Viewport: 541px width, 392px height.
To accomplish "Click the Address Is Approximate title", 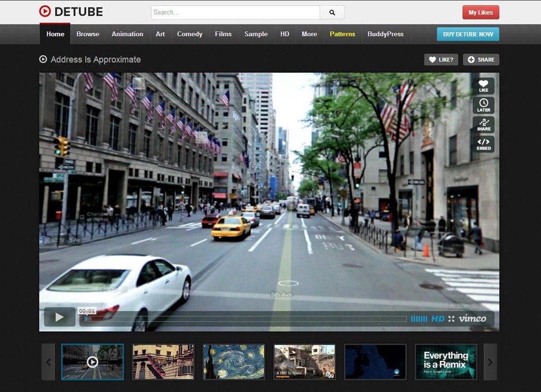I will click(x=96, y=59).
